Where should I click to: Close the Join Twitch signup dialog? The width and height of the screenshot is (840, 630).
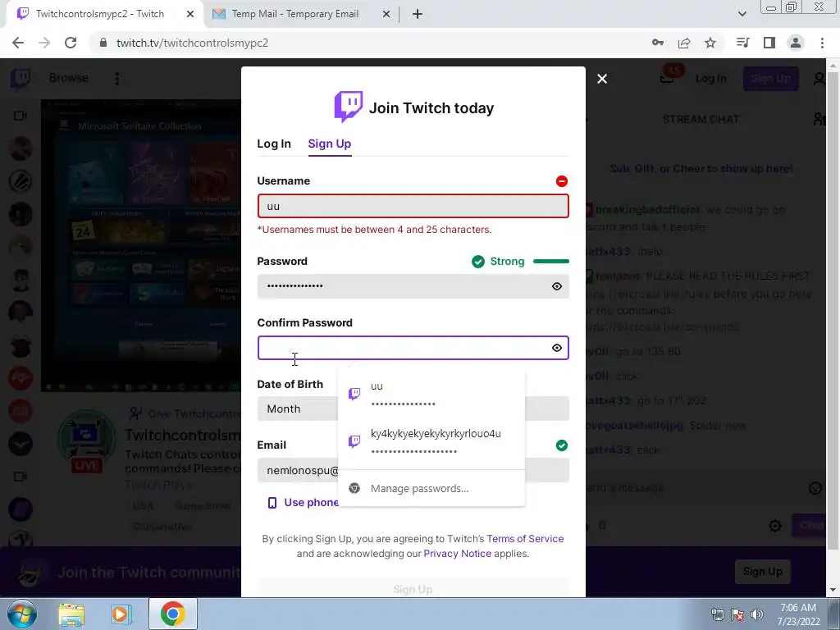[602, 79]
